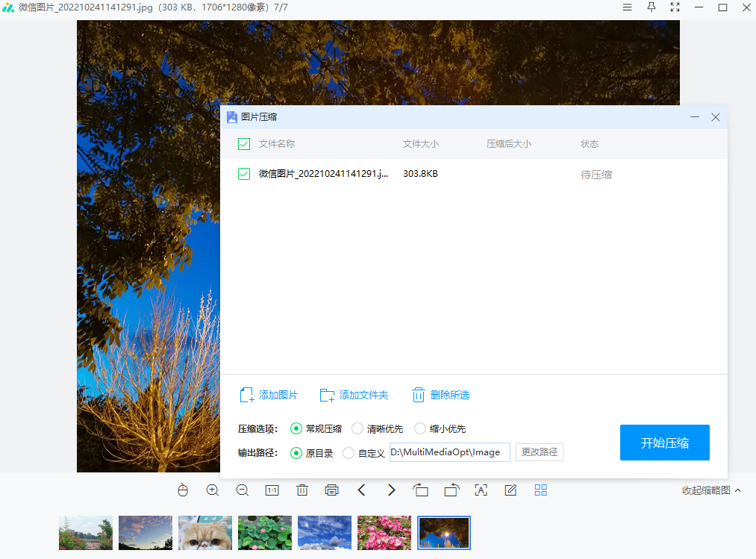Open the hamburger menu
This screenshot has height=559, width=756.
click(627, 7)
